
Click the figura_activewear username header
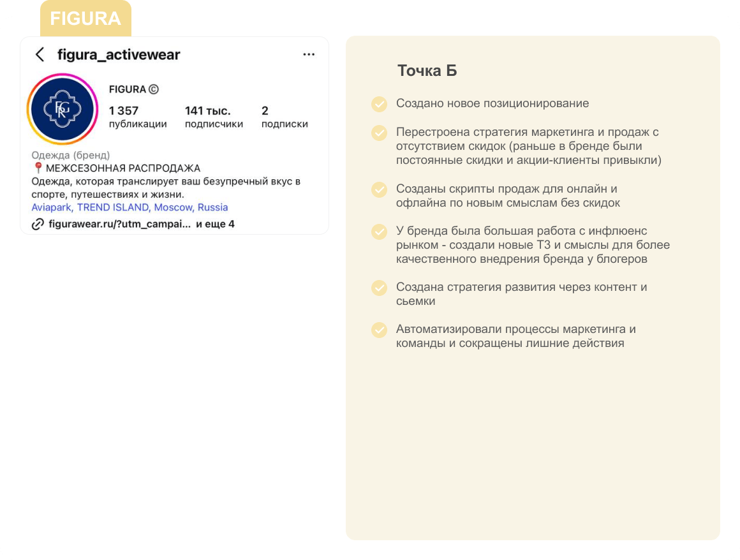point(119,55)
